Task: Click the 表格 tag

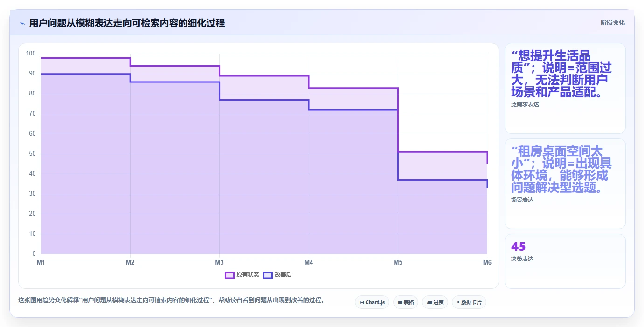Action: pyautogui.click(x=406, y=302)
